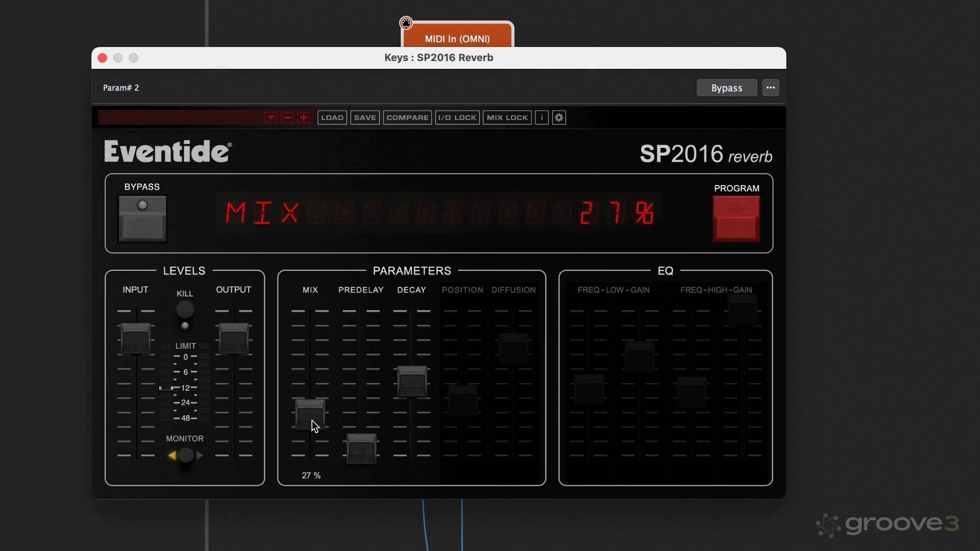Click the next preset plus button
The height and width of the screenshot is (551, 980).
304,118
